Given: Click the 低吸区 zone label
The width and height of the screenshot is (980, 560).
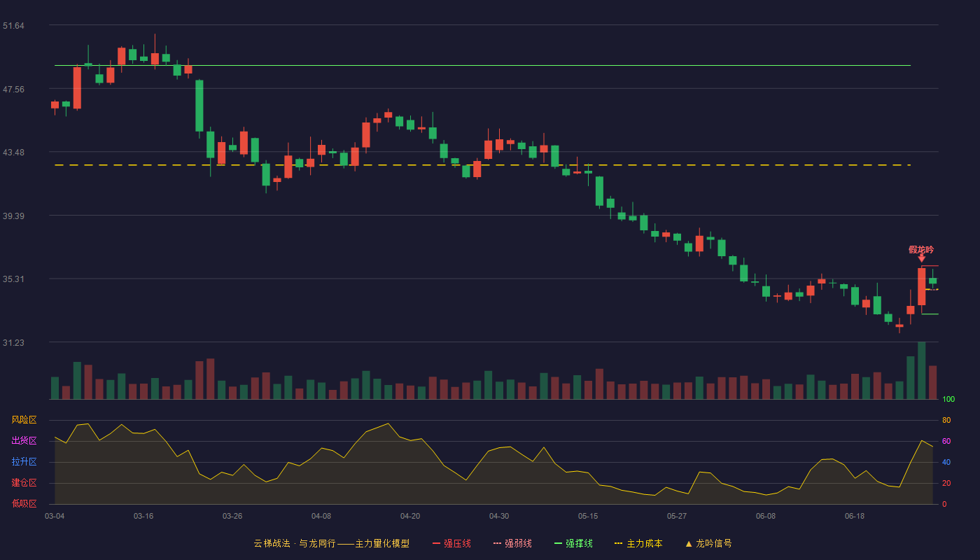Looking at the screenshot, I should point(24,503).
